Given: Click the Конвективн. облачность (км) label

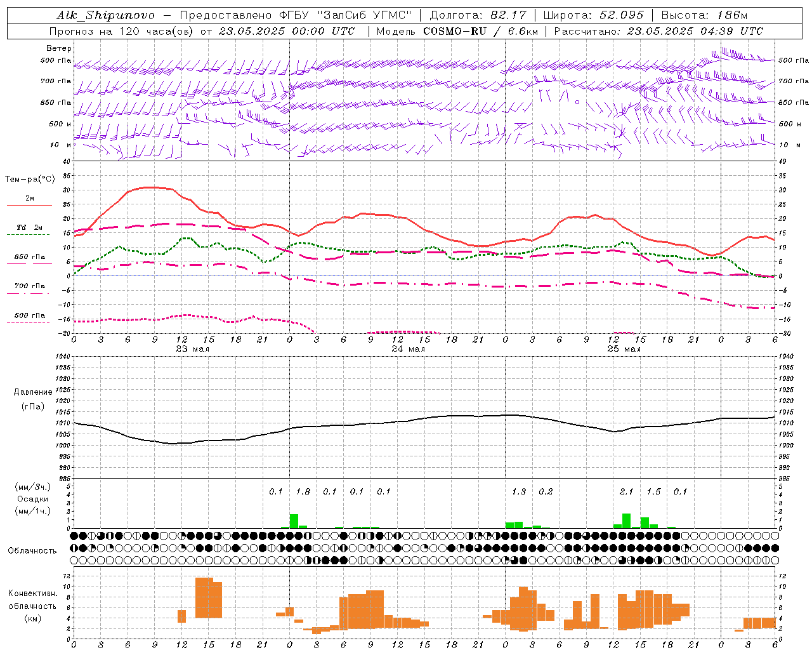Looking at the screenshot, I should 32,606.
